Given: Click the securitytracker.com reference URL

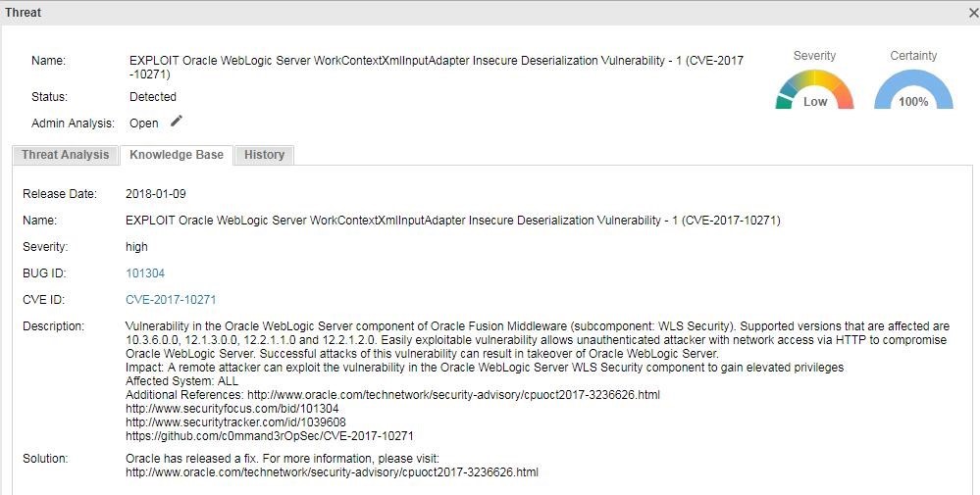Looking at the screenshot, I should point(235,421).
